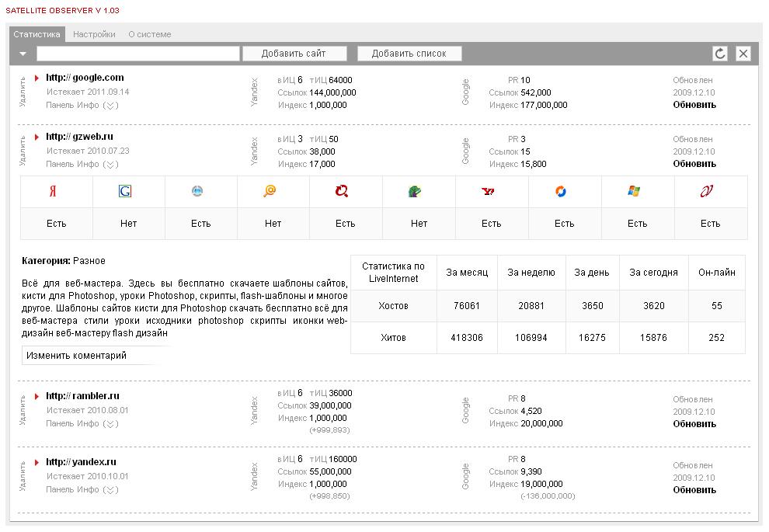This screenshot has height=532, width=769.
Task: Click the red magnifier 'Q' catalog icon
Action: point(342,191)
